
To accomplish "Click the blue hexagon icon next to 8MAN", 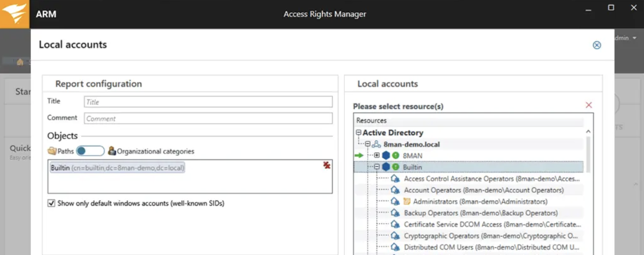I will coord(386,156).
